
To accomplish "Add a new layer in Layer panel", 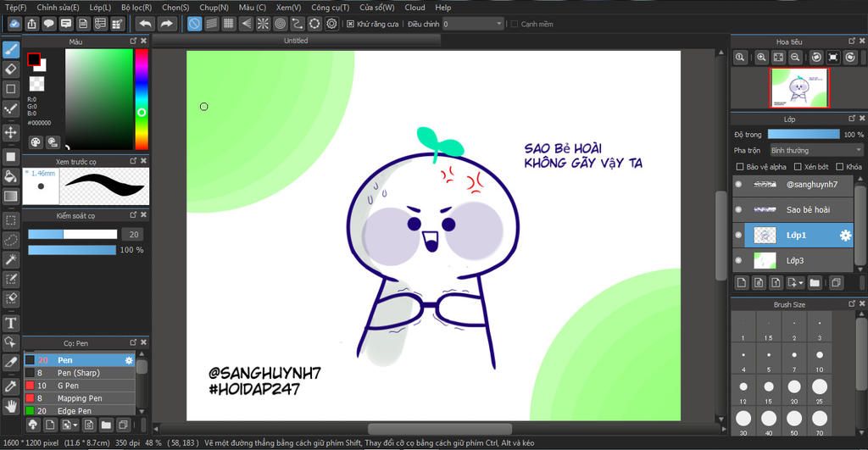I will [x=742, y=283].
